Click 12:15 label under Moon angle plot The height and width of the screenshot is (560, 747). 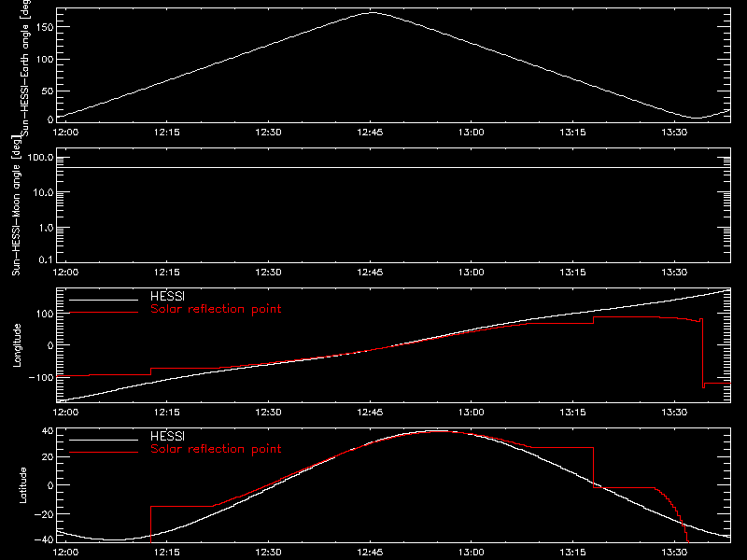167,272
